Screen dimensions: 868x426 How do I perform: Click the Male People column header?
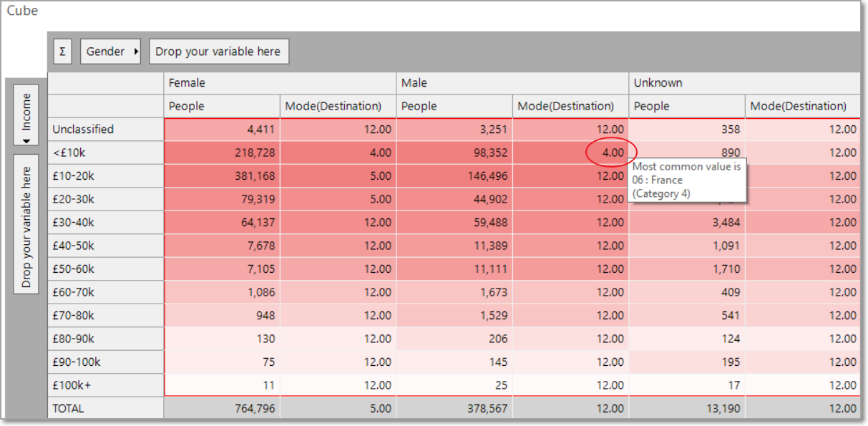point(454,106)
